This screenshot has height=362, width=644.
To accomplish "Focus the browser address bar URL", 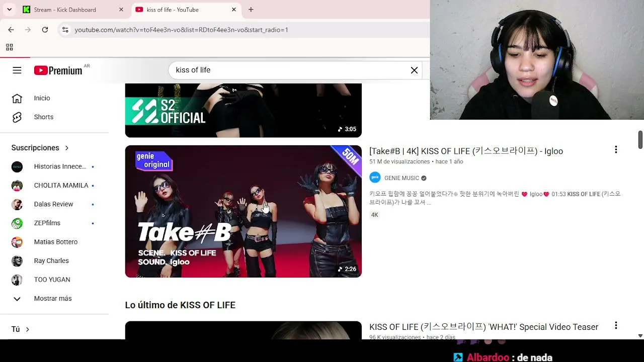I will click(x=181, y=30).
